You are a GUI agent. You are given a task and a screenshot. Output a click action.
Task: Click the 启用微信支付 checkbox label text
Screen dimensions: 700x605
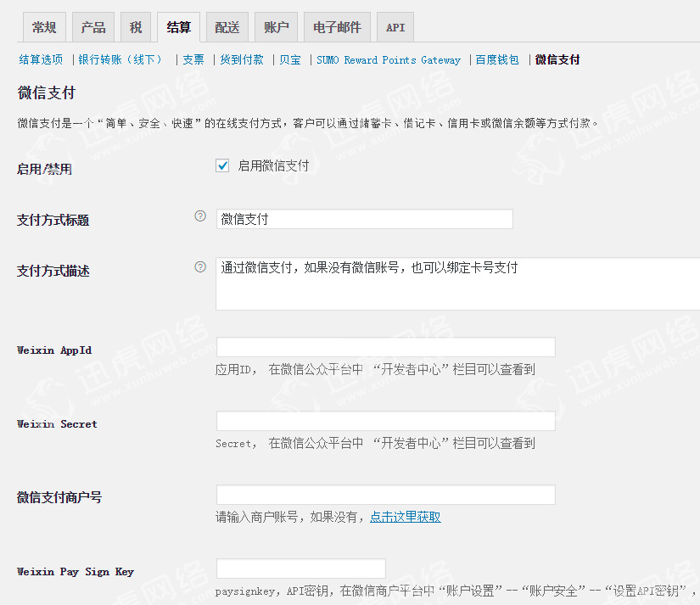273,165
